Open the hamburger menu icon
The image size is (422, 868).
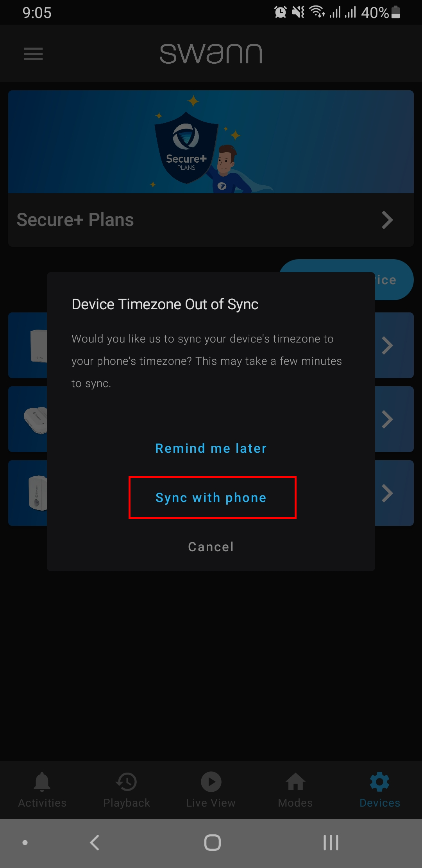coord(34,54)
